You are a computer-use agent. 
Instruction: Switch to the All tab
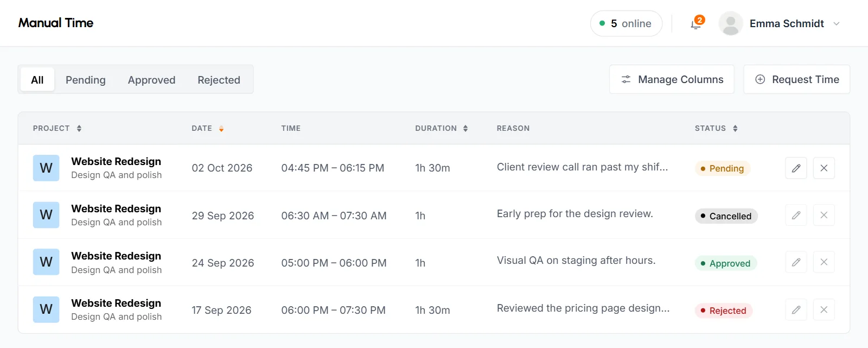click(37, 80)
